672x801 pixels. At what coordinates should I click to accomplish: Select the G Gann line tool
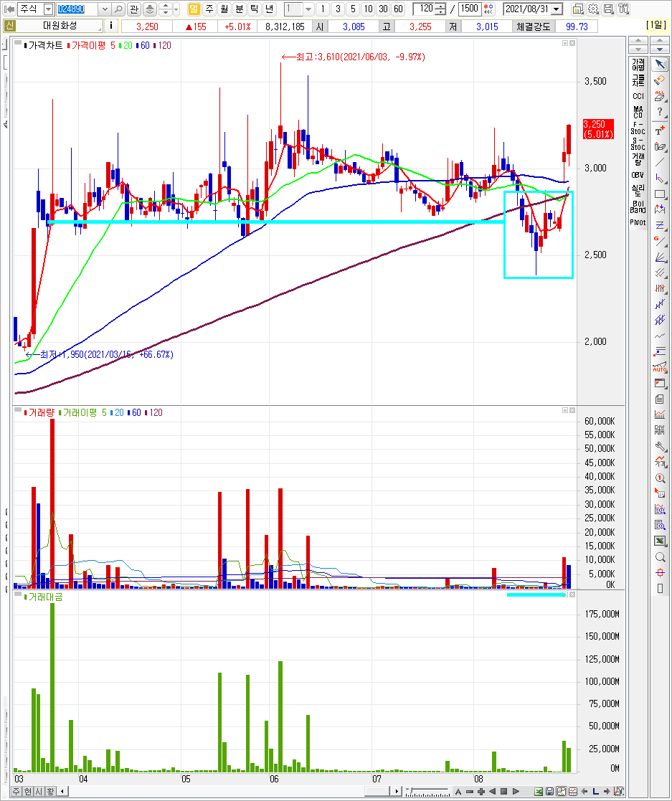point(660,241)
